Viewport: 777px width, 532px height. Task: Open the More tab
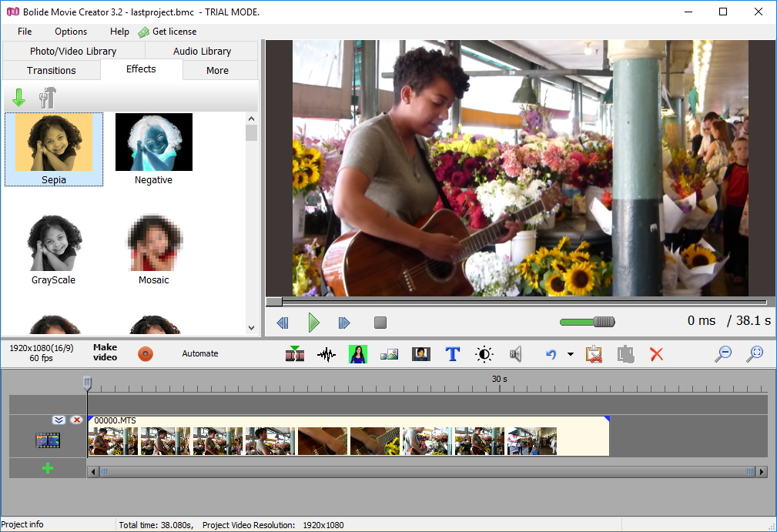coord(217,70)
